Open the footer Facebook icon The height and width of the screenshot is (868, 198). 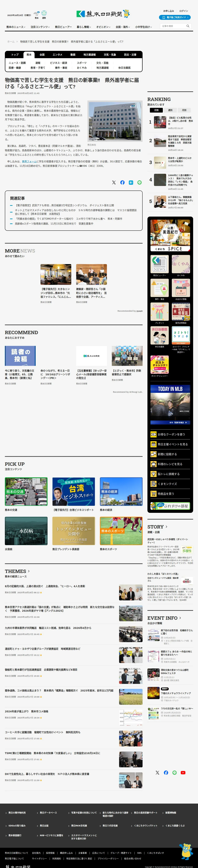166,773
